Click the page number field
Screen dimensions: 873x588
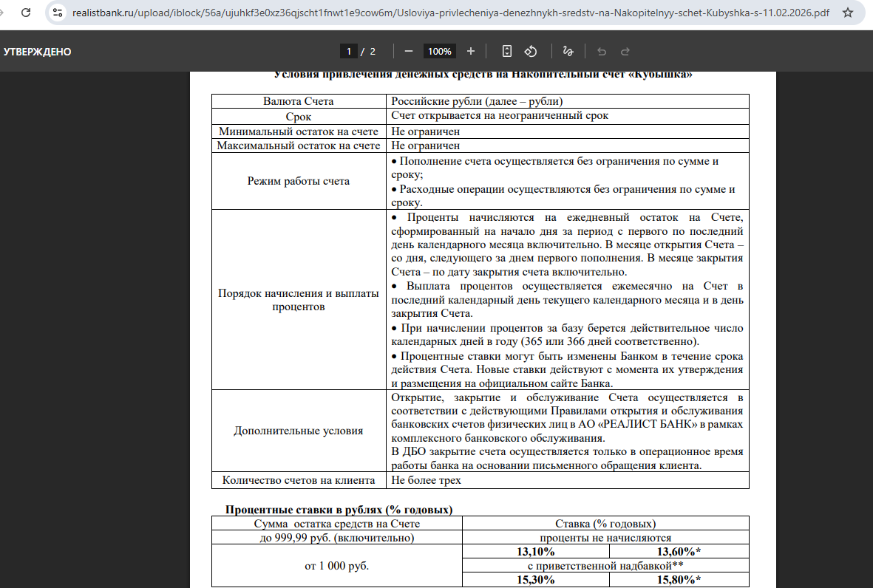pyautogui.click(x=348, y=51)
